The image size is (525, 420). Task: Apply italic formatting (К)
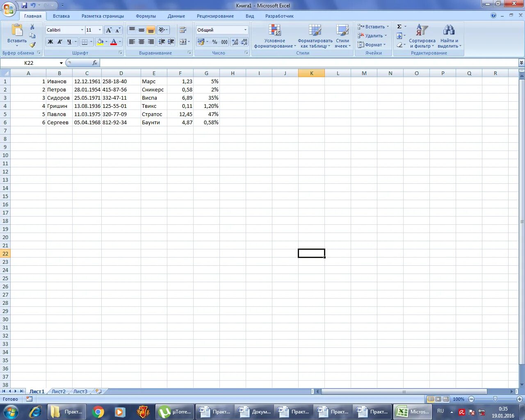click(x=60, y=42)
